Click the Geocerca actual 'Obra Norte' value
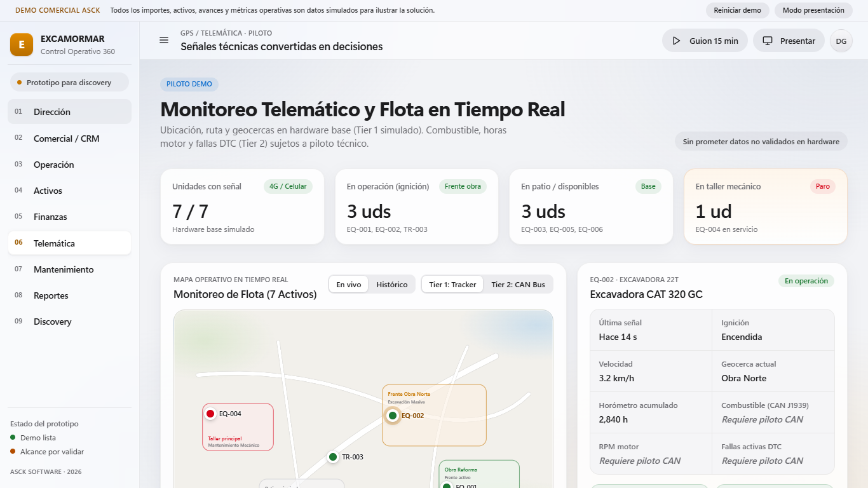The width and height of the screenshot is (868, 488). [x=743, y=378]
